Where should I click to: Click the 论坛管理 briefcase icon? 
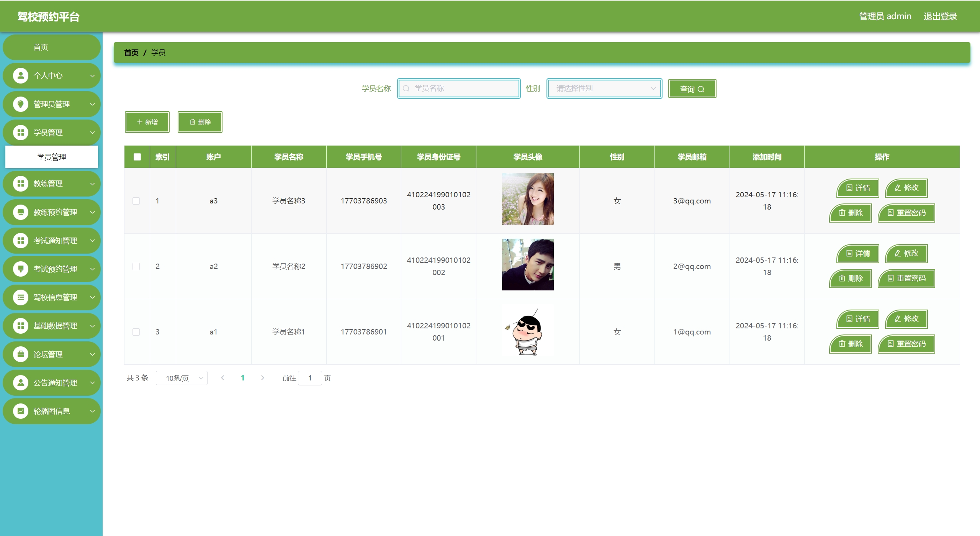pyautogui.click(x=21, y=354)
